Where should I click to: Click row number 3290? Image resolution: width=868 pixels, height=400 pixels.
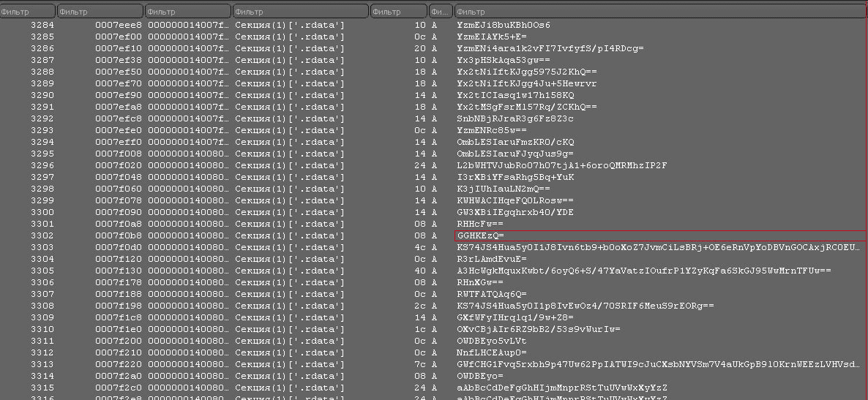coord(42,95)
